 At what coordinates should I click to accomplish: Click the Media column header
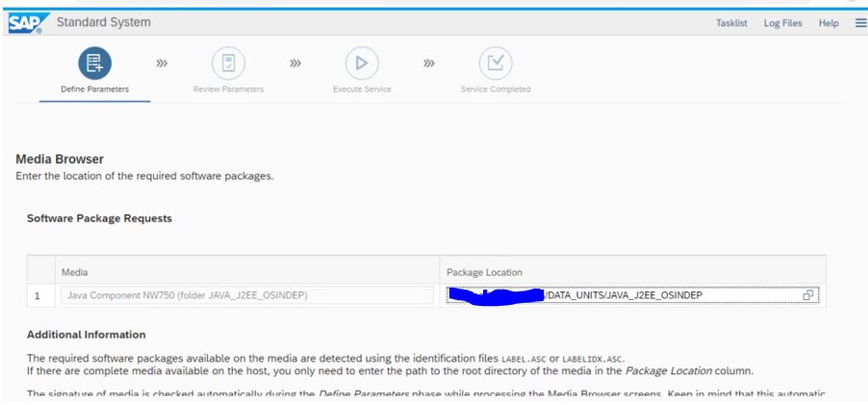tap(75, 272)
